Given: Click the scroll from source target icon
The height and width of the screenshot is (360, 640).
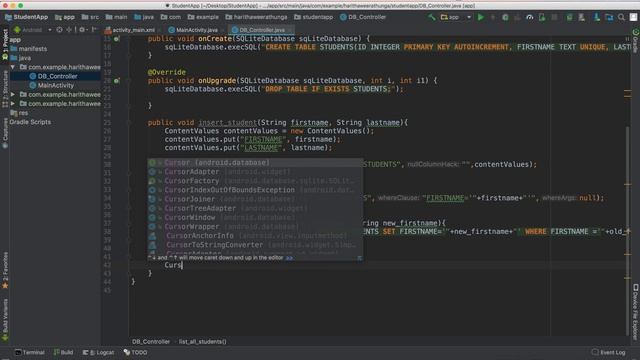Looking at the screenshot, I should tap(60, 30).
